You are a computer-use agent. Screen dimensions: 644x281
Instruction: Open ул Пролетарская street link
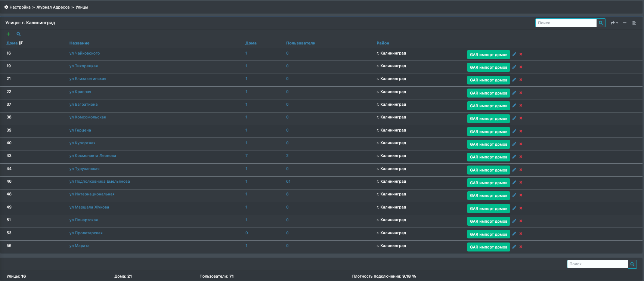[x=86, y=233]
